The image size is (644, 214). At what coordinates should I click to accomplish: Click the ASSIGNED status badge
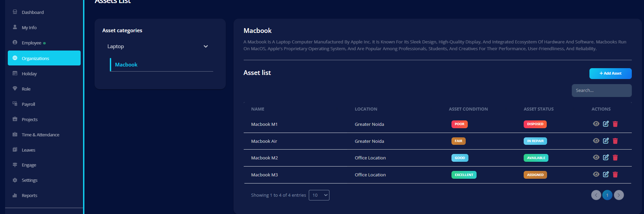pyautogui.click(x=536, y=175)
